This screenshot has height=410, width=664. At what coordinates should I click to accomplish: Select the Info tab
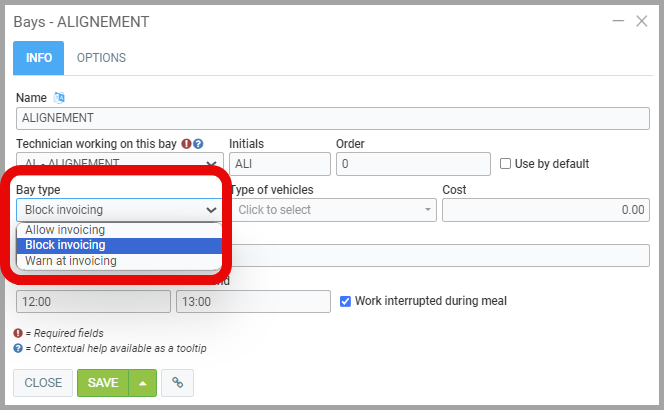[x=38, y=58]
